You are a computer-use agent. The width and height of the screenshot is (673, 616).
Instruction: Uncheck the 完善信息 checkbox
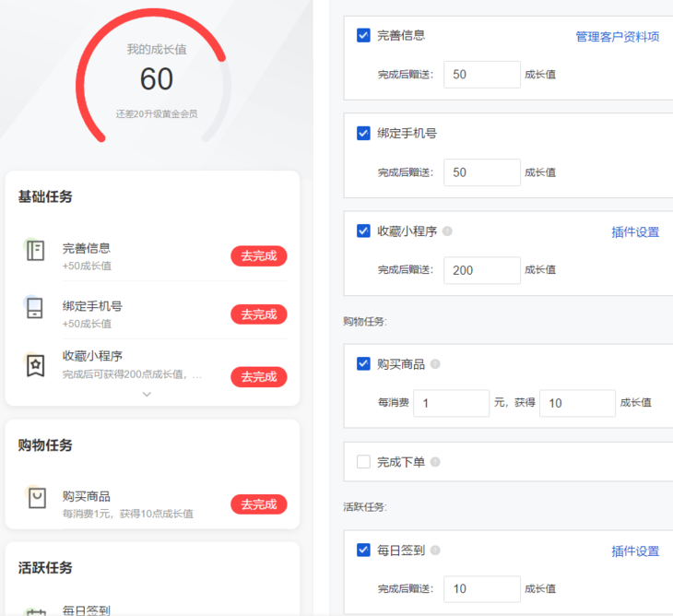pyautogui.click(x=363, y=35)
